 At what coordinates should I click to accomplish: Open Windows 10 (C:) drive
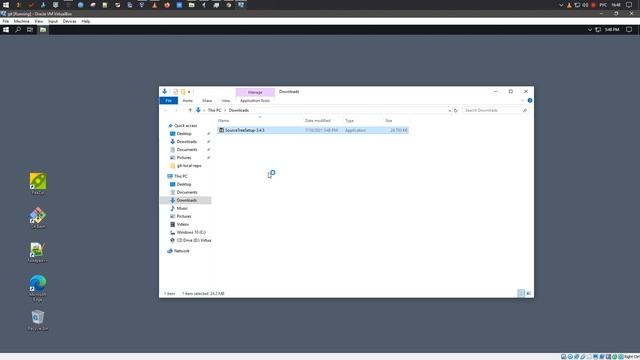(191, 232)
